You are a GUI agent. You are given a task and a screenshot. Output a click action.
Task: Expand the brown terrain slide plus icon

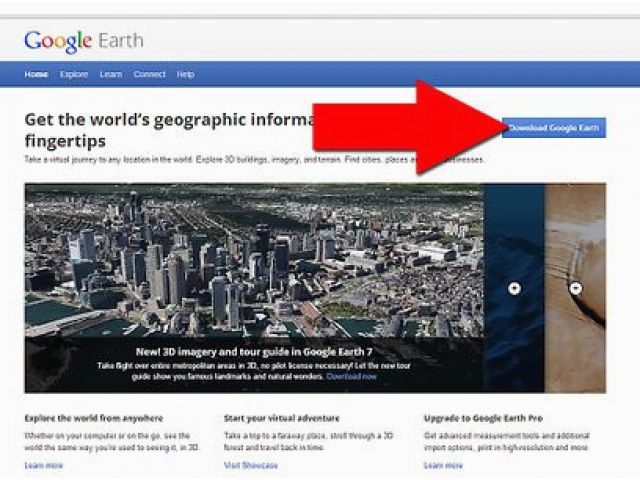click(576, 289)
